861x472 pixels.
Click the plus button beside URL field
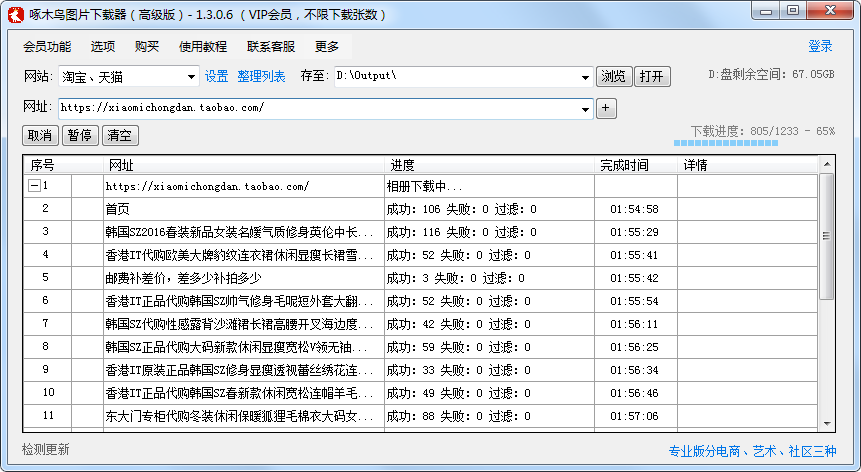click(606, 108)
